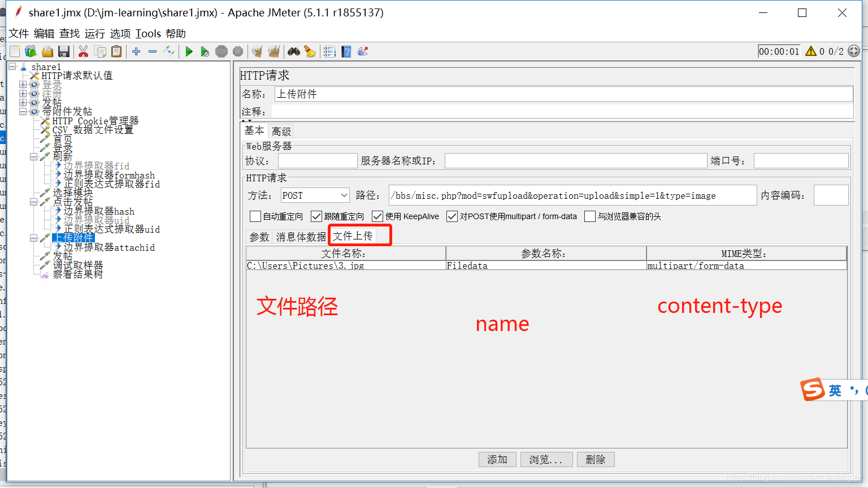Create a new test plan with New icon
This screenshot has width=868, height=488.
[x=15, y=51]
